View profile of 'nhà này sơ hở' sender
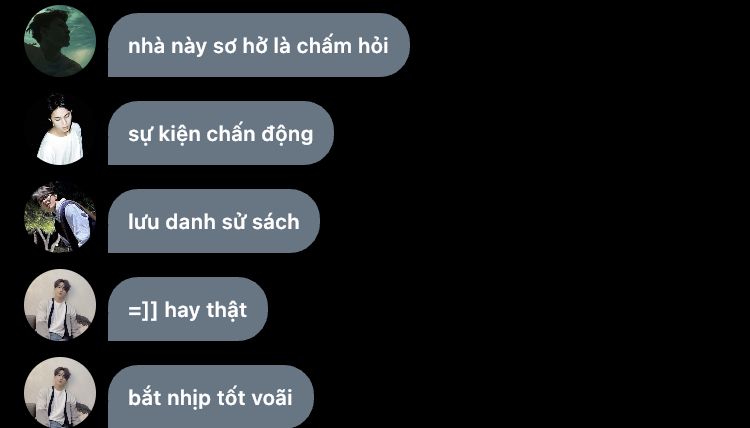 60,41
